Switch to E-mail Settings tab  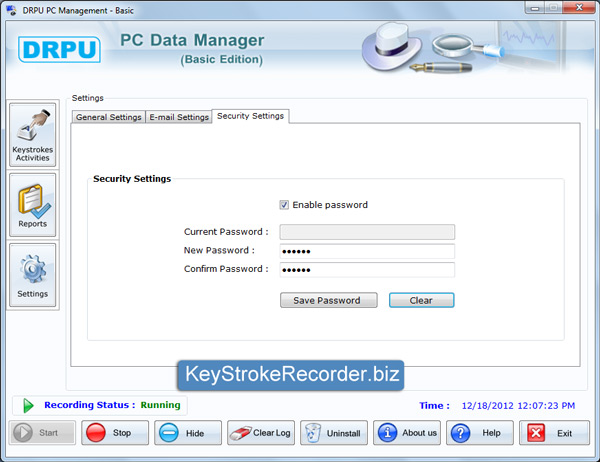coord(179,117)
